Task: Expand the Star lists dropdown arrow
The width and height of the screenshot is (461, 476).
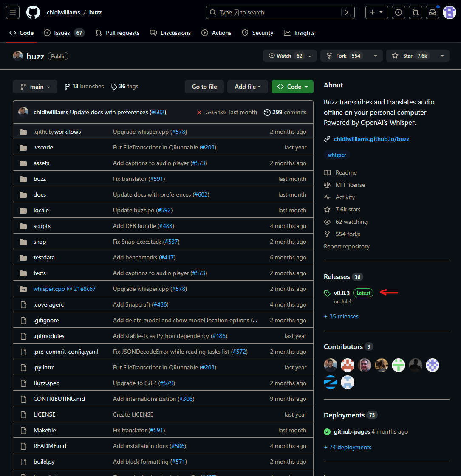Action: 442,56
